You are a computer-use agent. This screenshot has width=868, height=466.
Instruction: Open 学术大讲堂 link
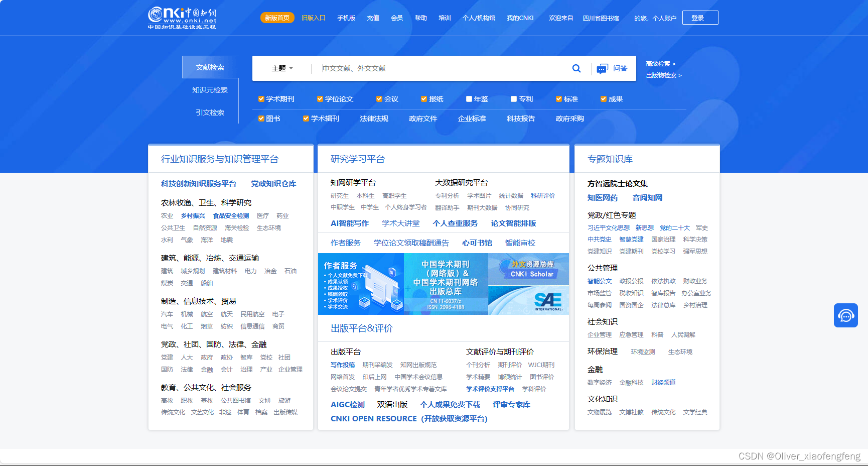(x=401, y=223)
